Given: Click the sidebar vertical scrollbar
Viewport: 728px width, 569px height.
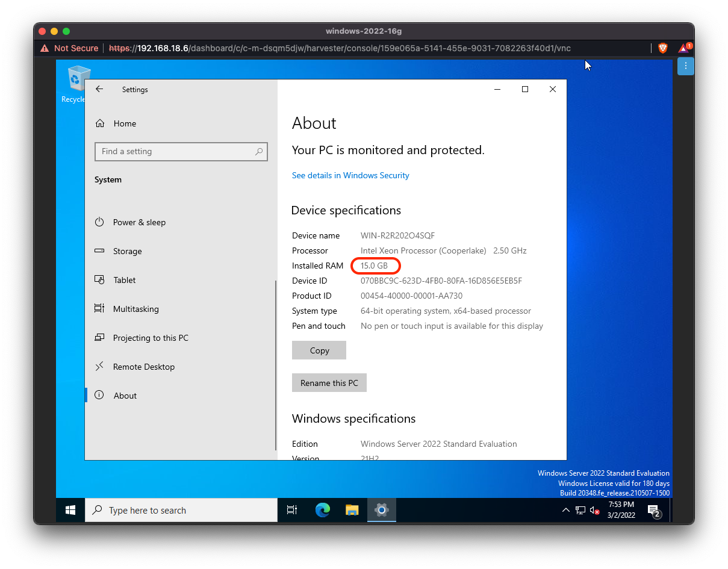Looking at the screenshot, I should [276, 364].
